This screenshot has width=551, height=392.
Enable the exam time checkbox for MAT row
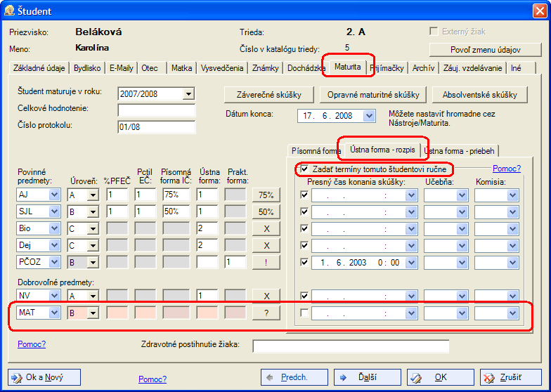pos(305,313)
